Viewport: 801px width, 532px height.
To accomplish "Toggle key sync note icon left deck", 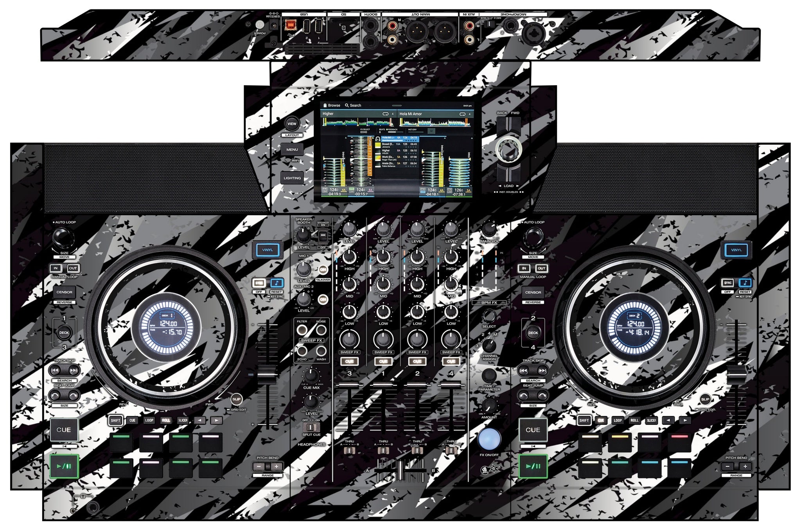I will 277,283.
